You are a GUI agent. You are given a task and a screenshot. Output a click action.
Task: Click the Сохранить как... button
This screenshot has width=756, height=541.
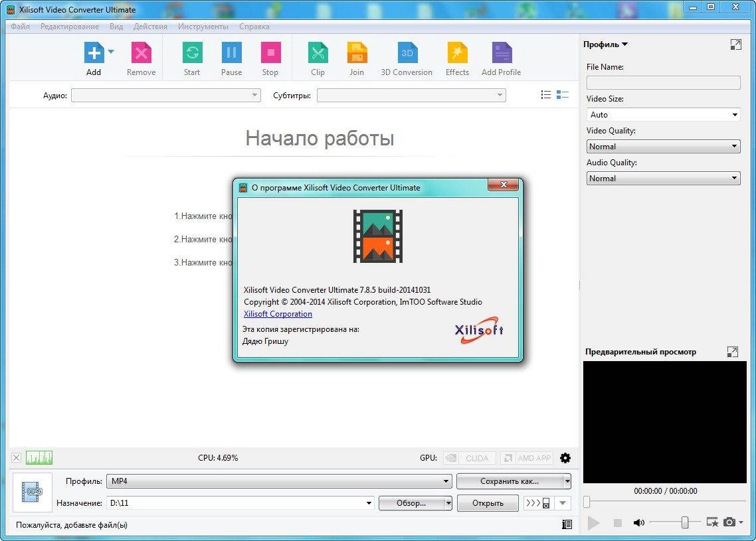[x=510, y=481]
